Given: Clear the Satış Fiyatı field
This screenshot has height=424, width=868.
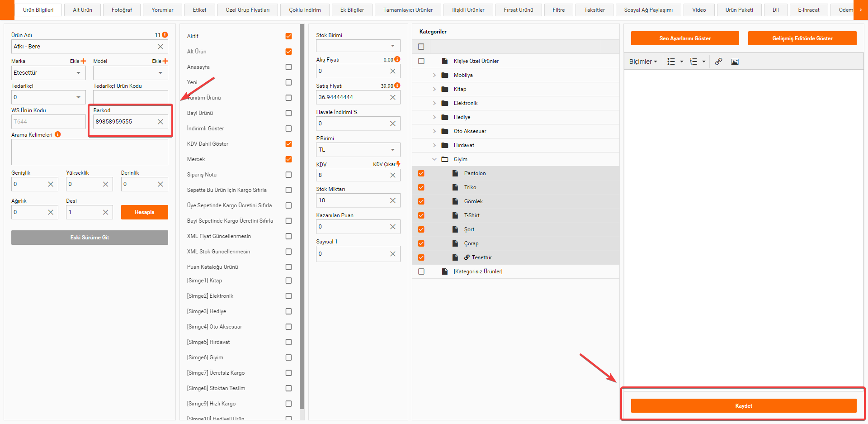Looking at the screenshot, I should 393,97.
